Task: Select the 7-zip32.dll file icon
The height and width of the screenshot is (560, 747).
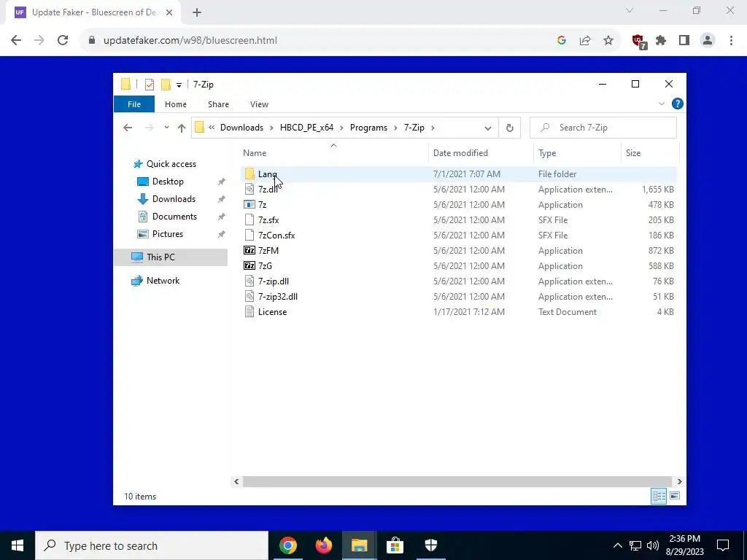Action: pos(249,296)
